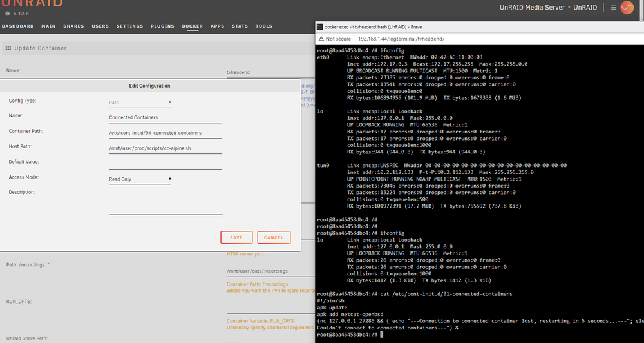This screenshot has width=644, height=343.
Task: Open the Tools menu
Action: [263, 26]
